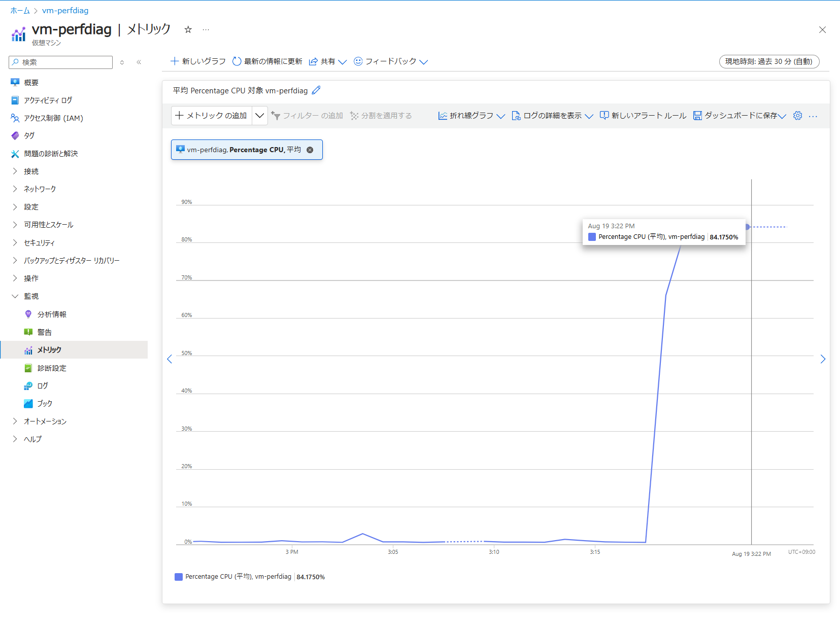Open dropdown arrow beside メトリックの追加

click(x=259, y=116)
